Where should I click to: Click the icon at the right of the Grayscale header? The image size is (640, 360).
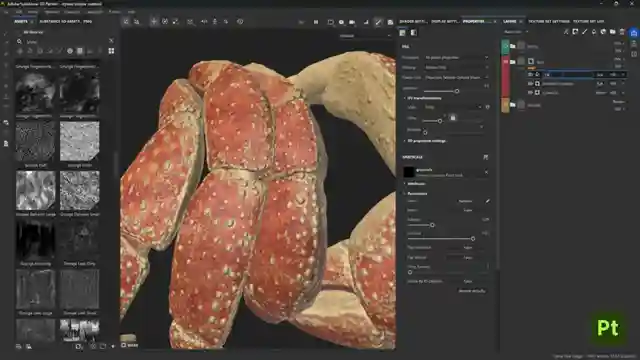click(x=486, y=157)
